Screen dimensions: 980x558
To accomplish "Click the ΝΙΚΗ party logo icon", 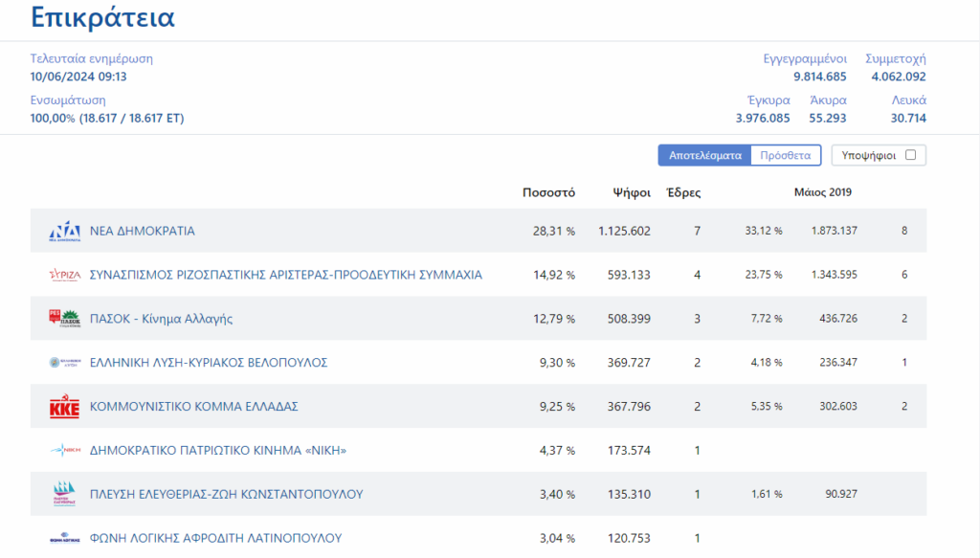I will pos(66,451).
